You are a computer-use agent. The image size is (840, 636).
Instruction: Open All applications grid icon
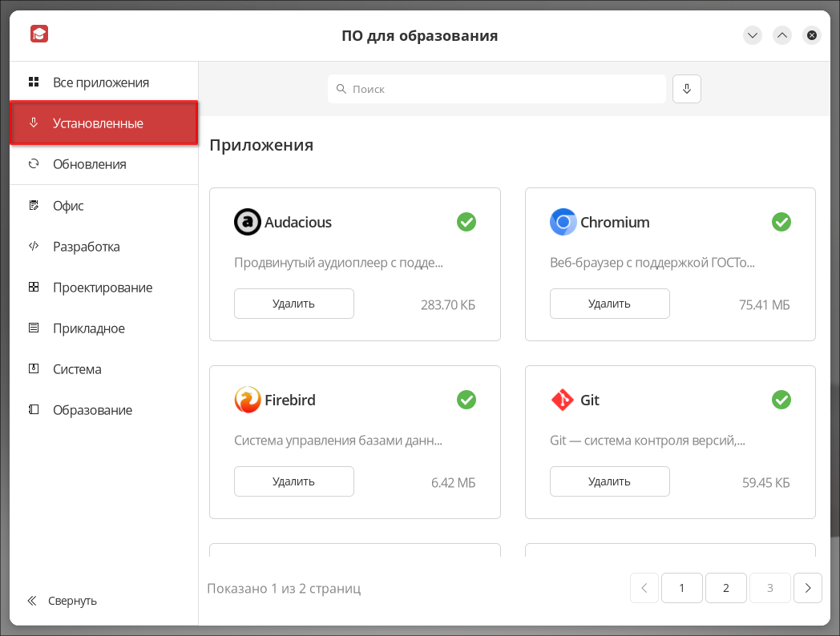[x=34, y=82]
